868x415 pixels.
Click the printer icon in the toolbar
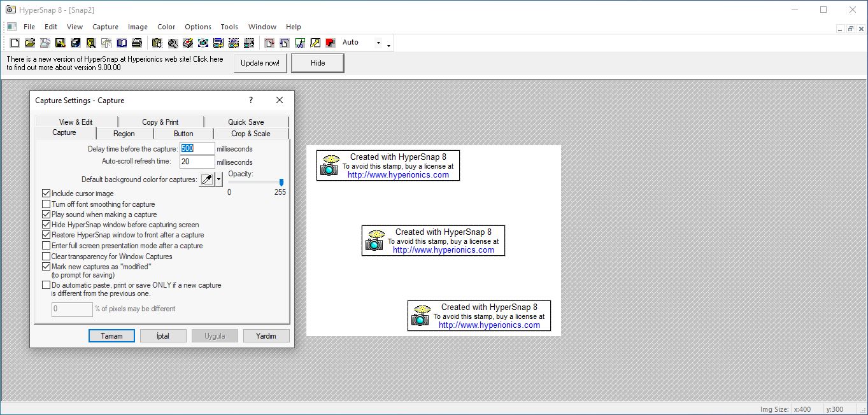tap(137, 43)
